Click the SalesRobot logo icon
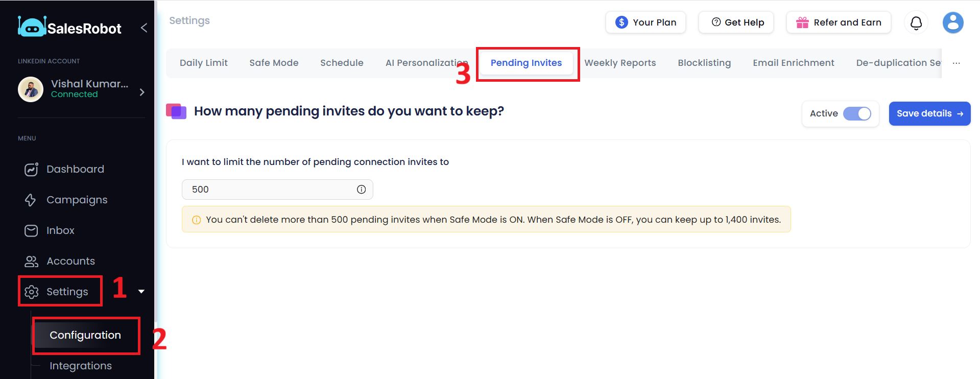 point(32,27)
